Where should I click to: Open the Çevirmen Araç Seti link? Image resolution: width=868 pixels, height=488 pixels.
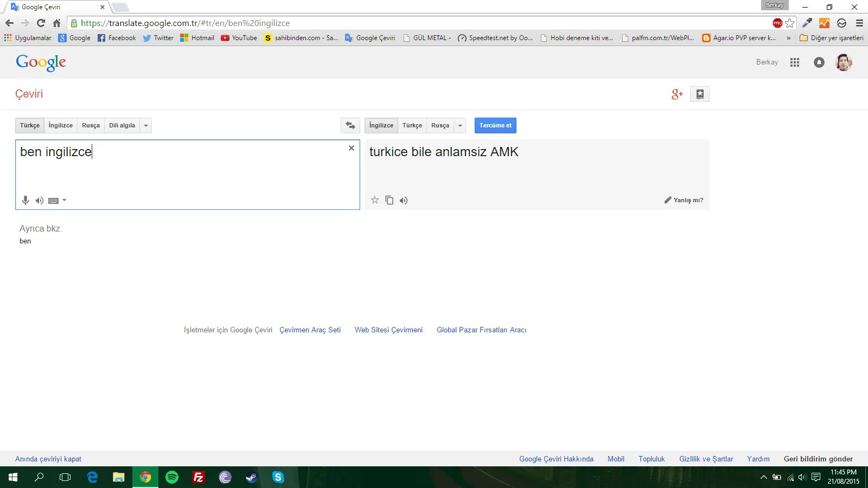tap(310, 330)
